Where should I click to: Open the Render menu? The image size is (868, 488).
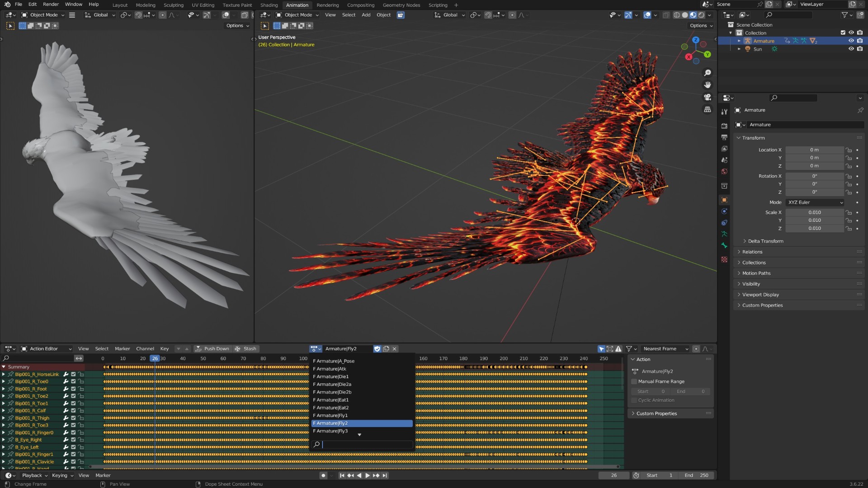(51, 5)
